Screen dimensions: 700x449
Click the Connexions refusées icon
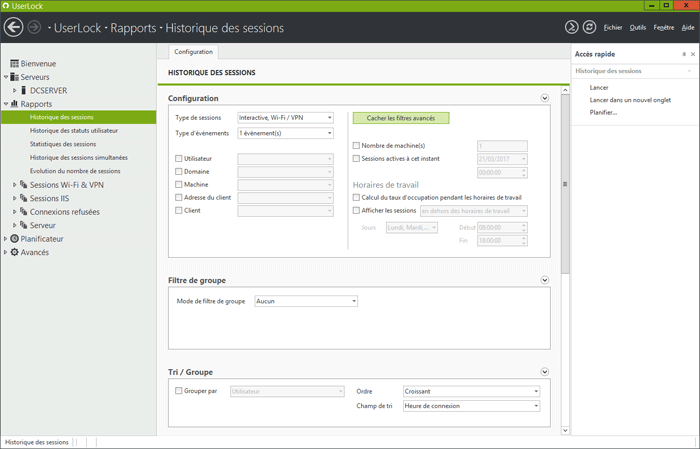(24, 211)
